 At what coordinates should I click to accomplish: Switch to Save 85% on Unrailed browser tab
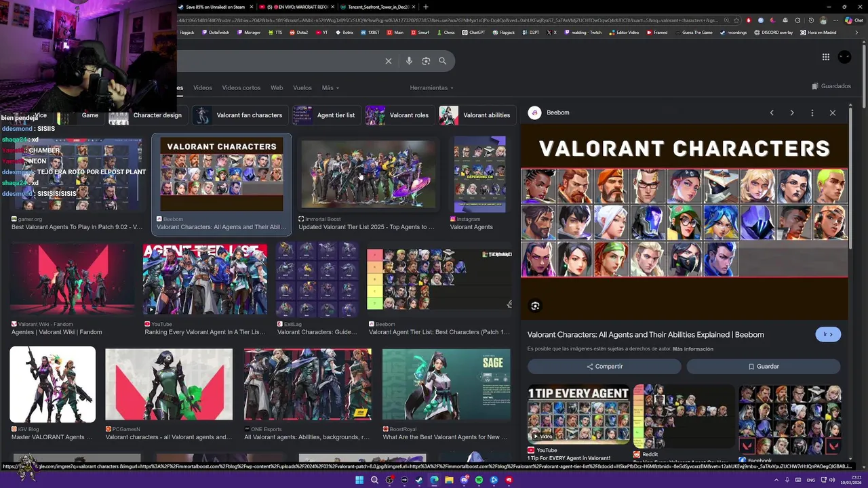pyautogui.click(x=216, y=7)
